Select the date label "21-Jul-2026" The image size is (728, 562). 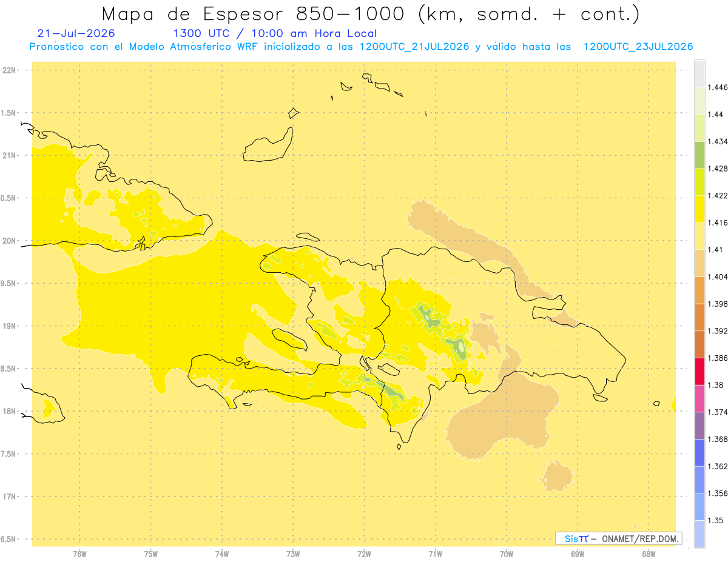pos(76,33)
